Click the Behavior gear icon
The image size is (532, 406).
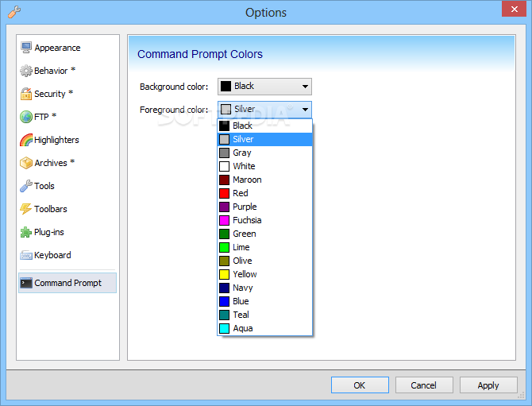pos(26,71)
